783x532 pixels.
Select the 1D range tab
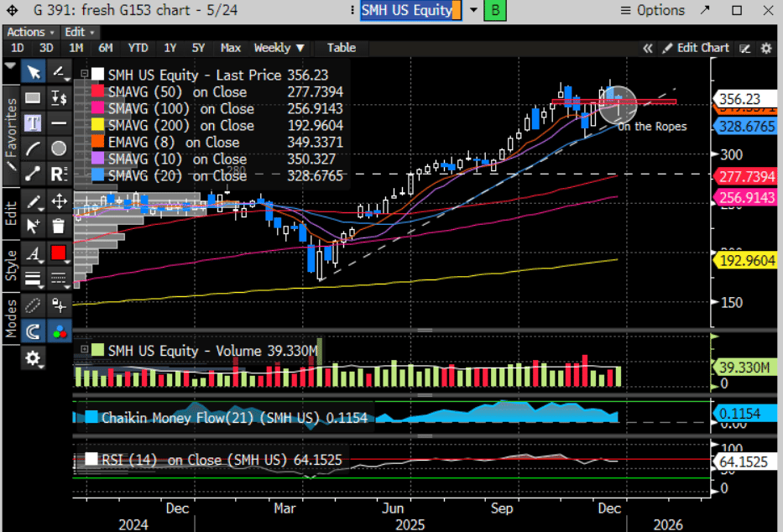[18, 48]
